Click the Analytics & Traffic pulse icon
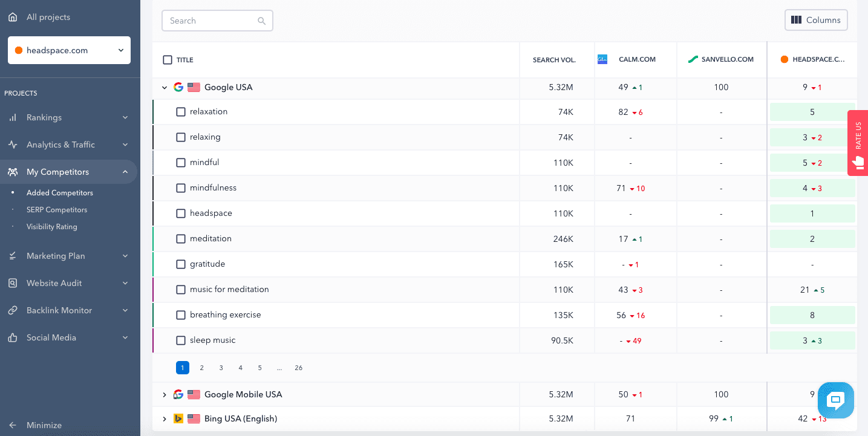Screen dimensions: 868x436 tap(13, 145)
